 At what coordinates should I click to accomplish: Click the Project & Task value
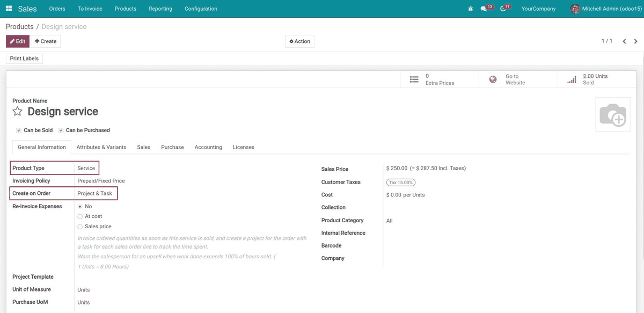pos(95,193)
